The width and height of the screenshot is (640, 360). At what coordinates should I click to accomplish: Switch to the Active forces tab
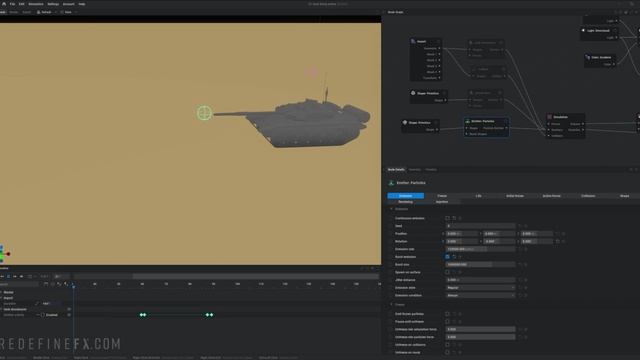tap(551, 196)
